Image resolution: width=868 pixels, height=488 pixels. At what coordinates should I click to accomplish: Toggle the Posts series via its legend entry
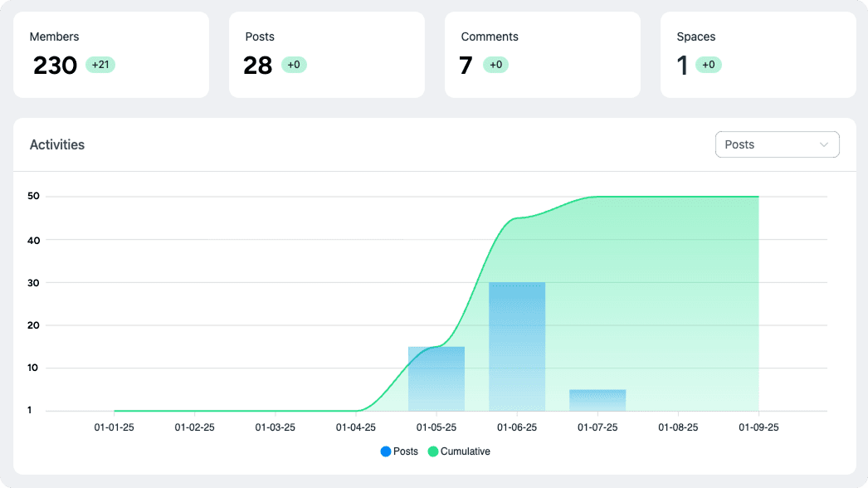point(398,451)
